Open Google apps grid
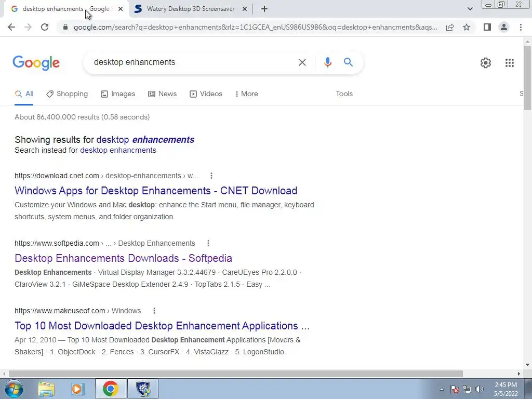This screenshot has width=532, height=399. click(509, 63)
